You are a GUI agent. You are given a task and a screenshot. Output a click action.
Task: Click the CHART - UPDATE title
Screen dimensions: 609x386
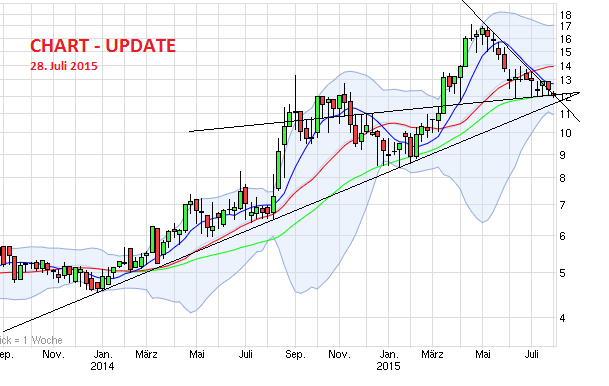tap(103, 46)
